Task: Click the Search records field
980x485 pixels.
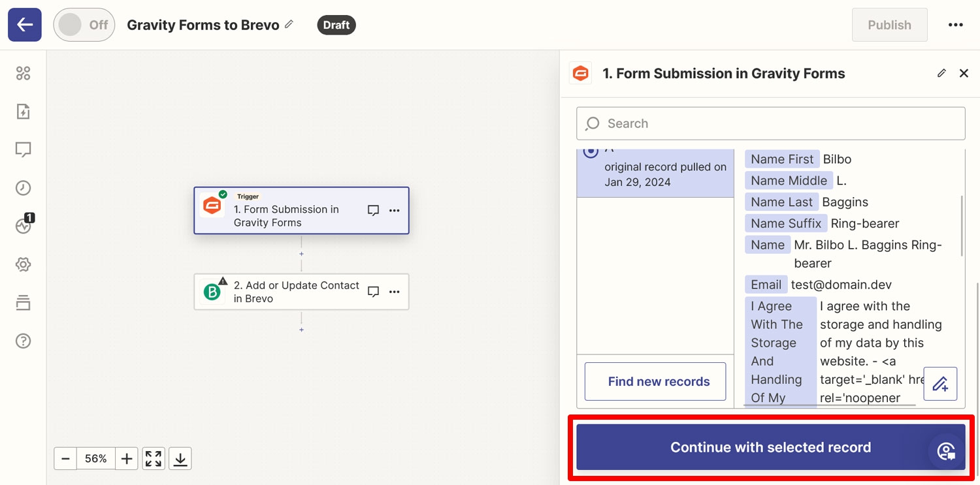Action: (771, 123)
